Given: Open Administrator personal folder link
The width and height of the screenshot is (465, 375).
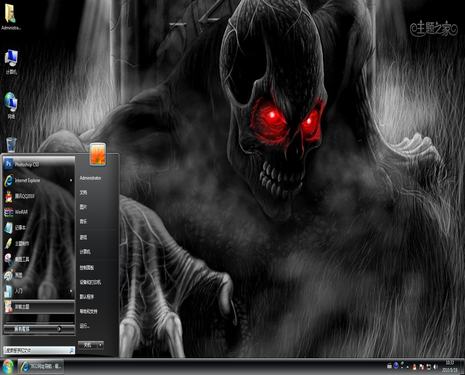Looking at the screenshot, I should (x=90, y=178).
